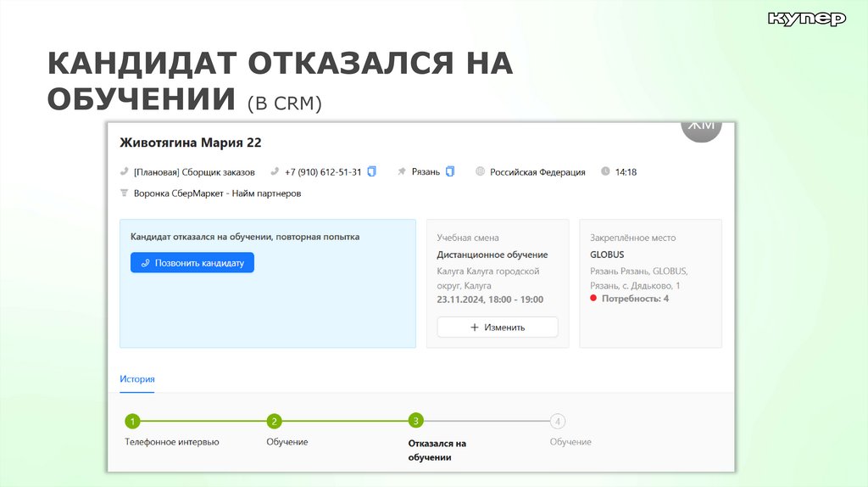The width and height of the screenshot is (868, 487).
Task: Click the globe icon near Российская Федерация
Action: tap(481, 171)
